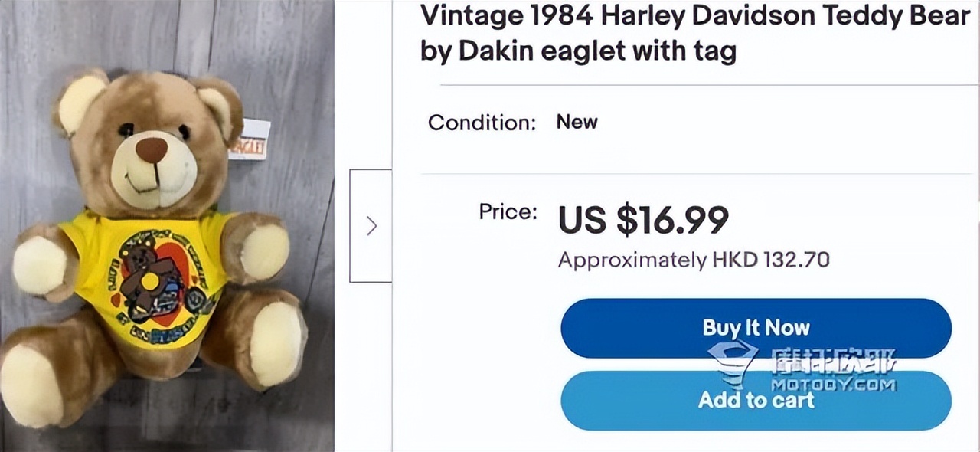Click the MOTODY.COM watermark text
This screenshot has height=452, width=980.
pyautogui.click(x=833, y=385)
